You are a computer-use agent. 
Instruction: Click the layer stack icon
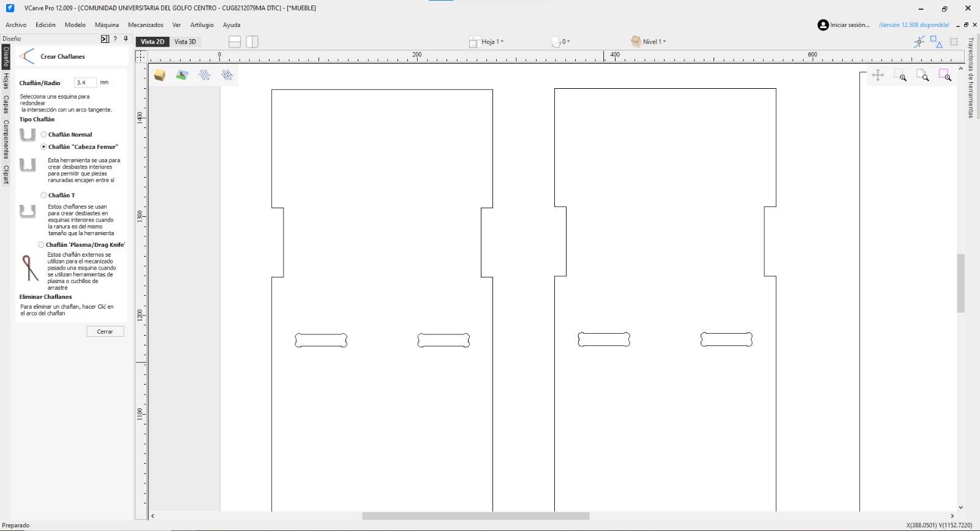tap(556, 42)
